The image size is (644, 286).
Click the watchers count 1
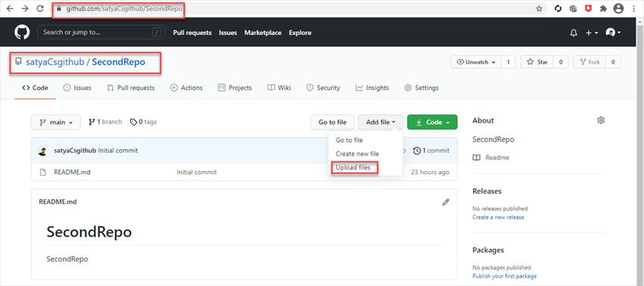coord(508,62)
